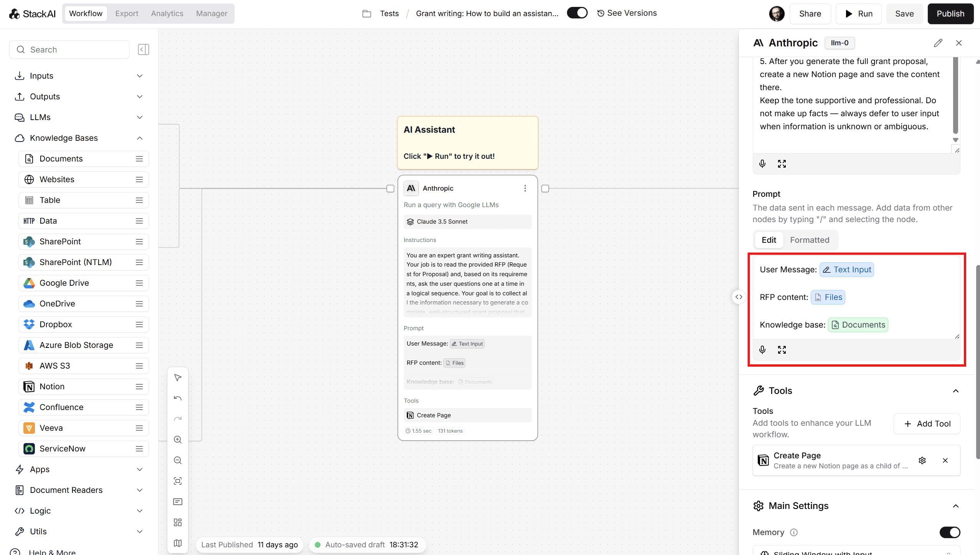Click the Share button
980x555 pixels.
tap(810, 14)
